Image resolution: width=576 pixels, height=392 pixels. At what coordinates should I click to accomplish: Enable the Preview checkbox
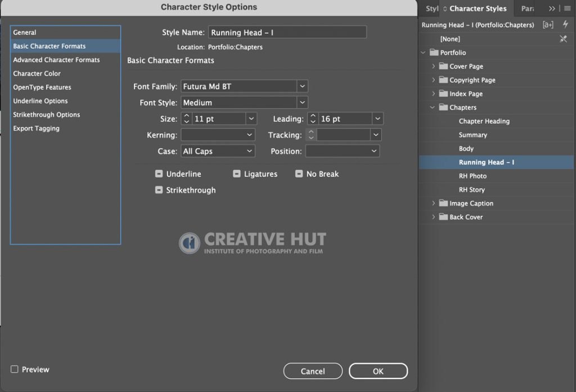14,369
